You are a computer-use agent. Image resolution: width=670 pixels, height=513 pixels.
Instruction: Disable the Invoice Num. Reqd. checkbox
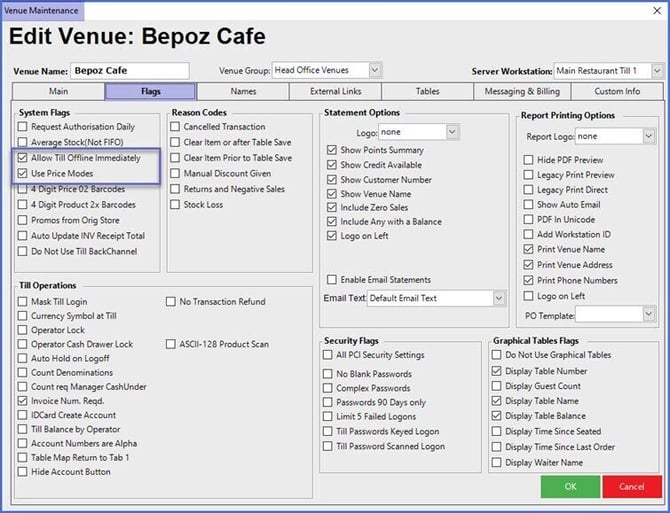pyautogui.click(x=24, y=400)
